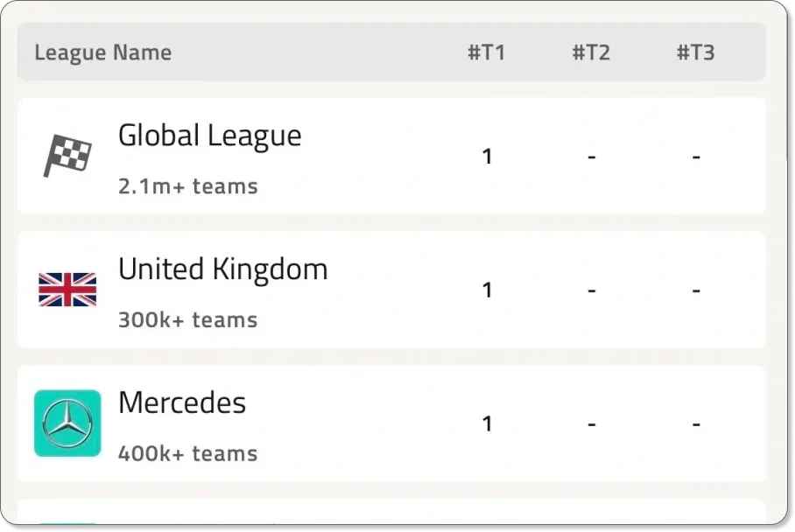Click the dash under #T2 for Global League
This screenshot has height=532, width=795.
pos(592,156)
